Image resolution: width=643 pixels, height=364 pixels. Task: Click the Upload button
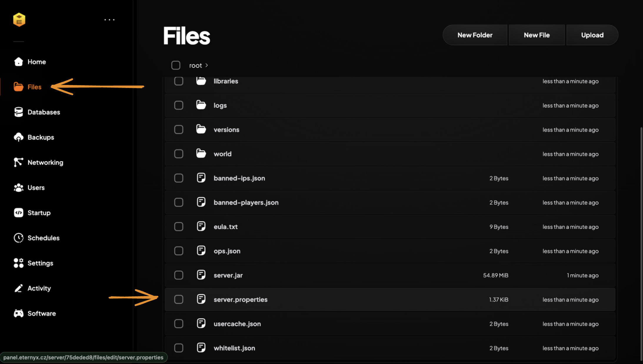pyautogui.click(x=592, y=35)
